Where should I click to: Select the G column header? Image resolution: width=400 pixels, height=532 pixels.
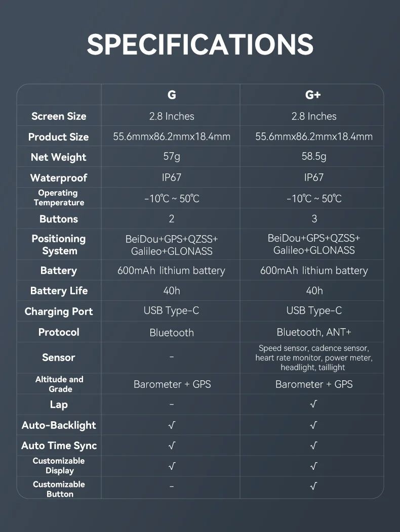click(x=172, y=95)
